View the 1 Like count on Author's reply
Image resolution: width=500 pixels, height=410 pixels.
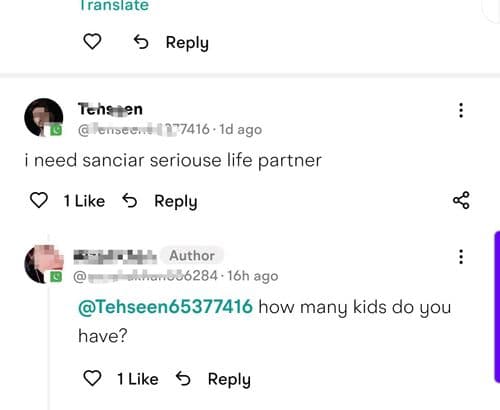(138, 379)
